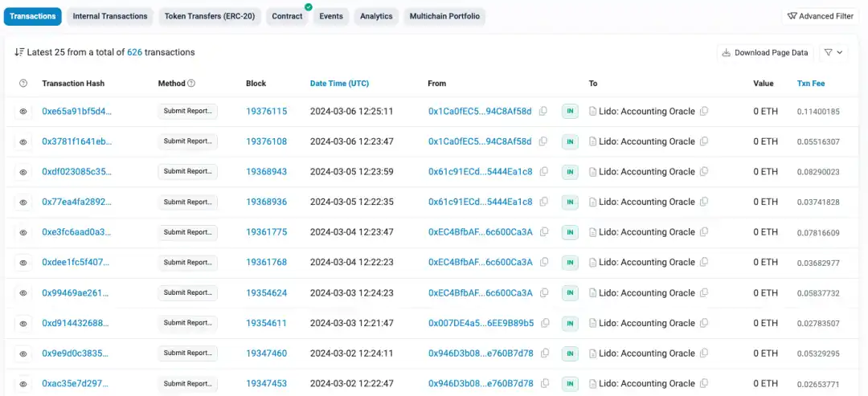The height and width of the screenshot is (396, 868).
Task: Toggle Date Time (UTC) column format
Action: 339,84
